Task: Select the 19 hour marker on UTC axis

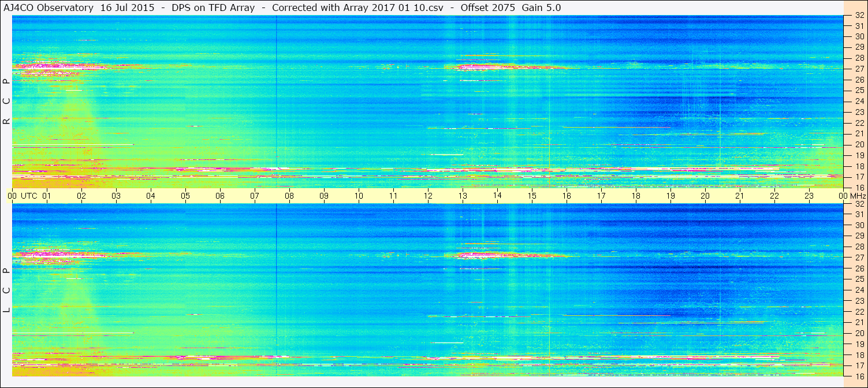Action: 670,196
